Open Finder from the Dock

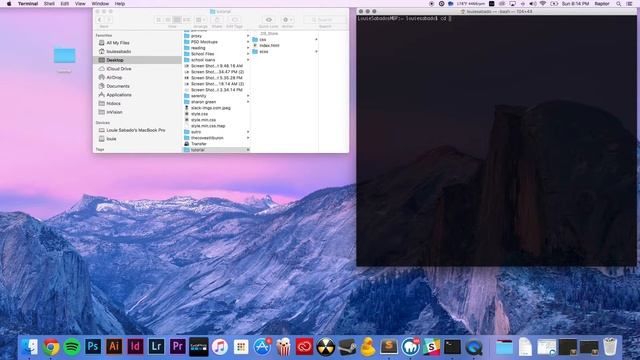tap(29, 347)
